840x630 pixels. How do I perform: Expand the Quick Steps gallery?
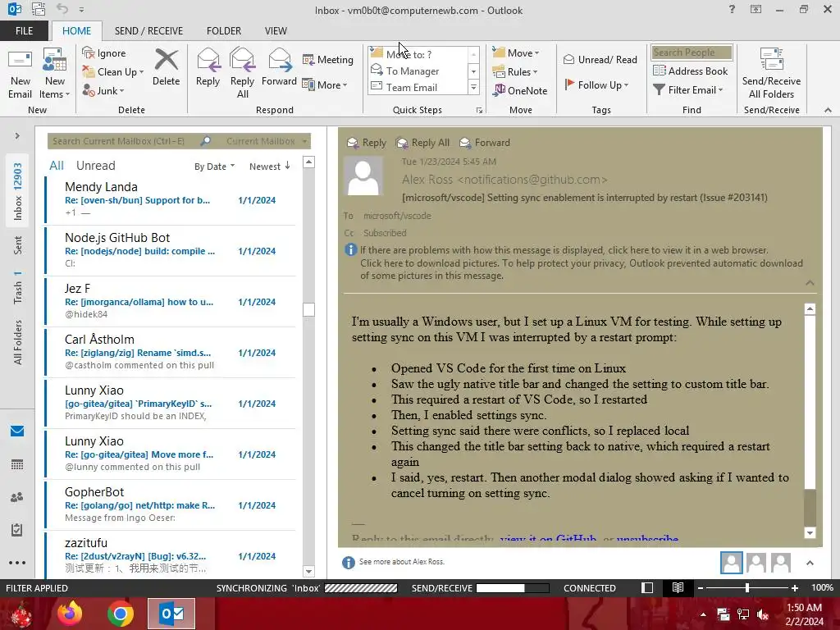[473, 87]
